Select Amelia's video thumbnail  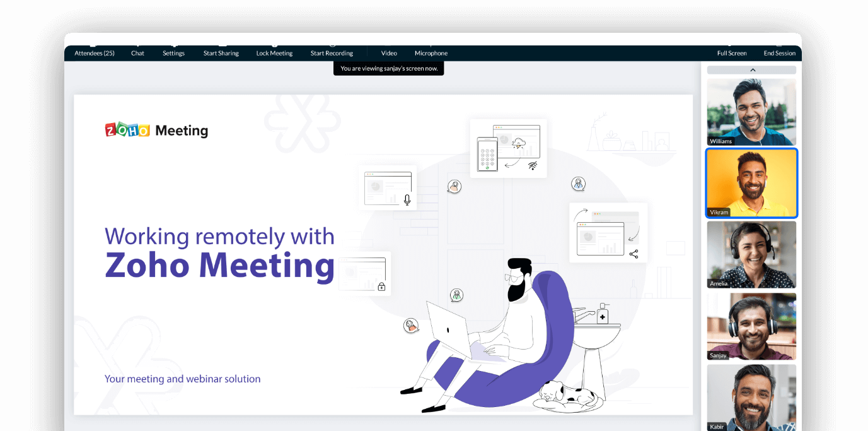(x=751, y=254)
